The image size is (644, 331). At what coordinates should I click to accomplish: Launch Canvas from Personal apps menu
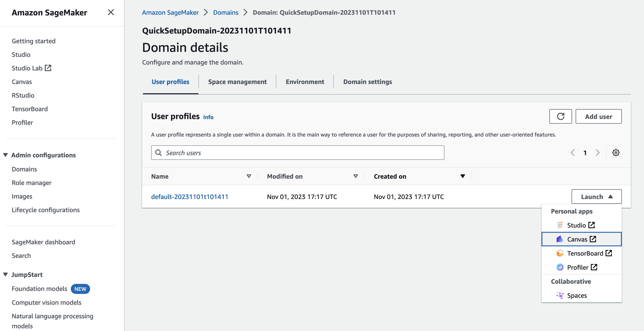pyautogui.click(x=582, y=239)
